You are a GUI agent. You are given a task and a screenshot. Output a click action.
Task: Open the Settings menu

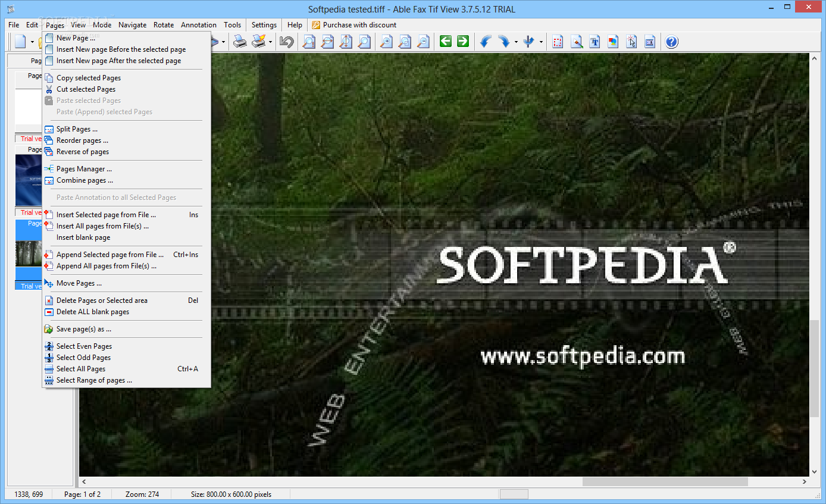(264, 25)
